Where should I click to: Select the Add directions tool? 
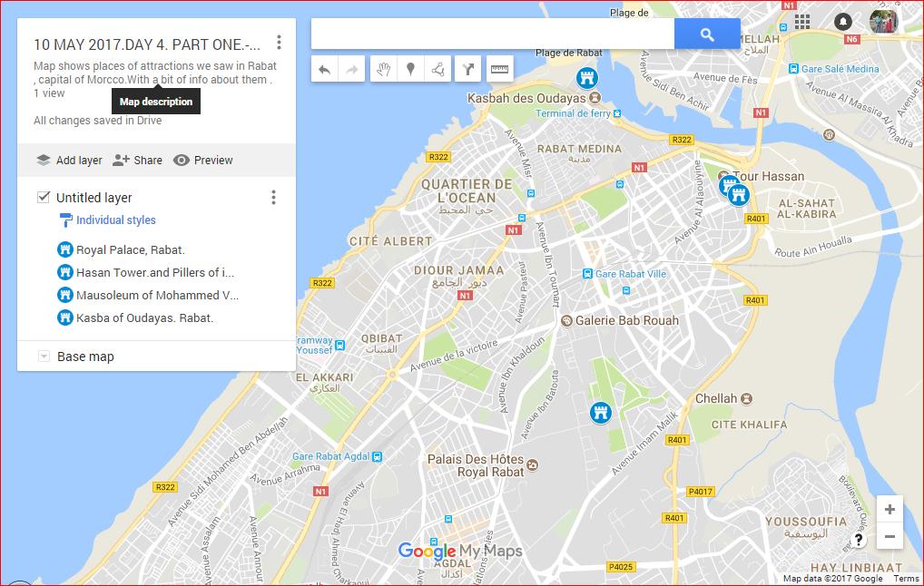coord(467,70)
